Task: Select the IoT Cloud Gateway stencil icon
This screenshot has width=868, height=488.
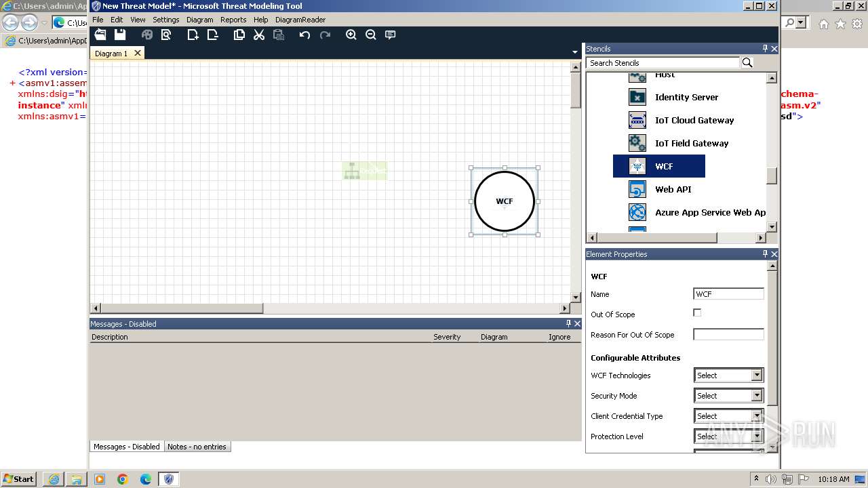Action: [x=637, y=120]
